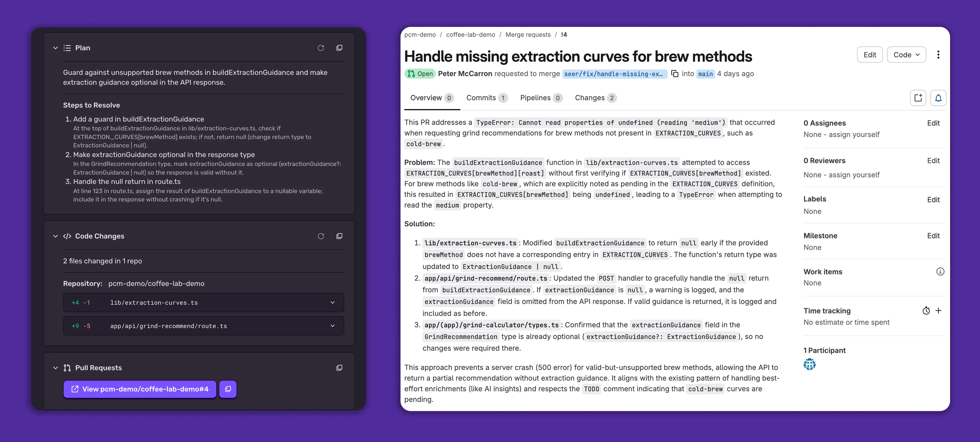Click the 'Steps to Resolve' heading
The height and width of the screenshot is (442, 980).
click(x=91, y=105)
